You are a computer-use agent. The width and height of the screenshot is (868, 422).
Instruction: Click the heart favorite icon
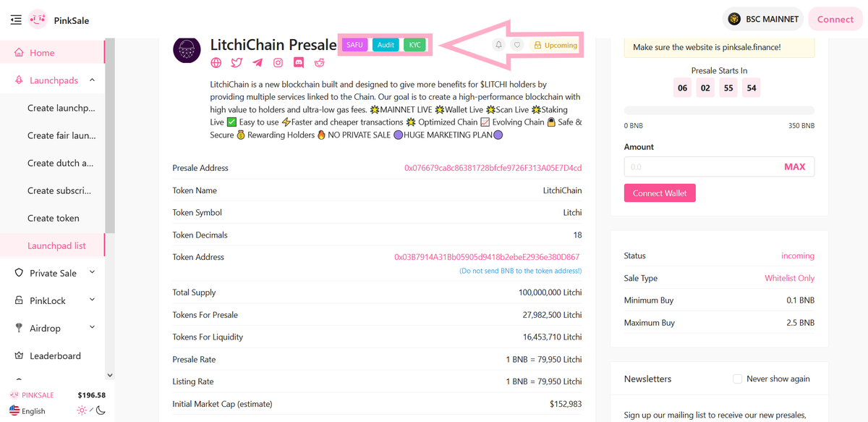point(516,45)
